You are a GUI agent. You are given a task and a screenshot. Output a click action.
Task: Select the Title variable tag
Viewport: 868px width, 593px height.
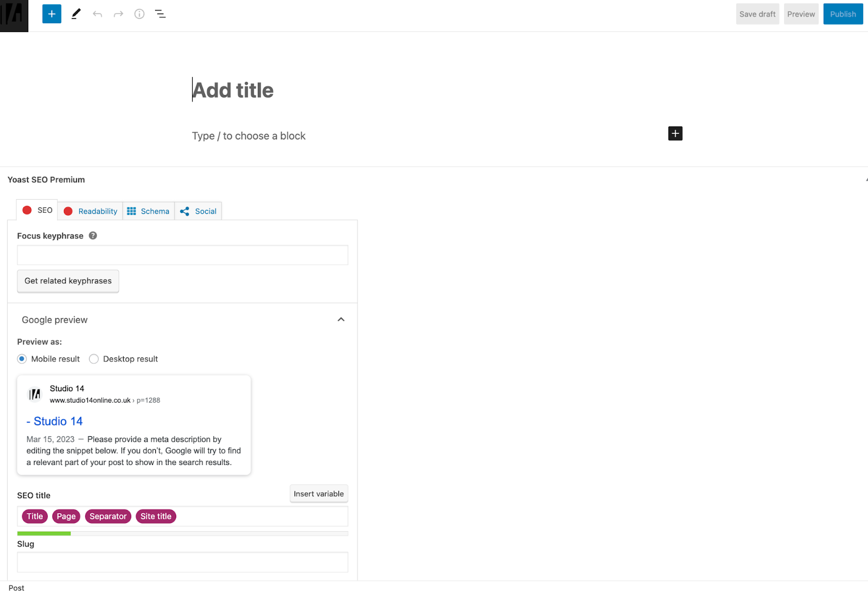click(35, 517)
